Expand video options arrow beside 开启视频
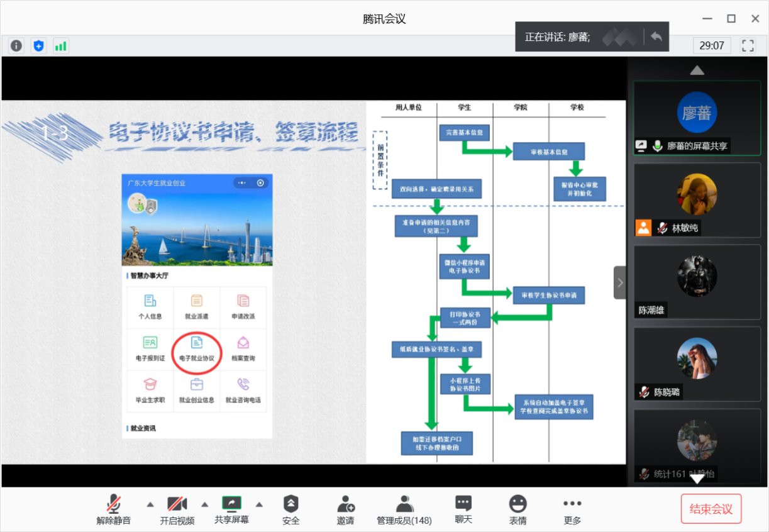The image size is (769, 532). (204, 504)
